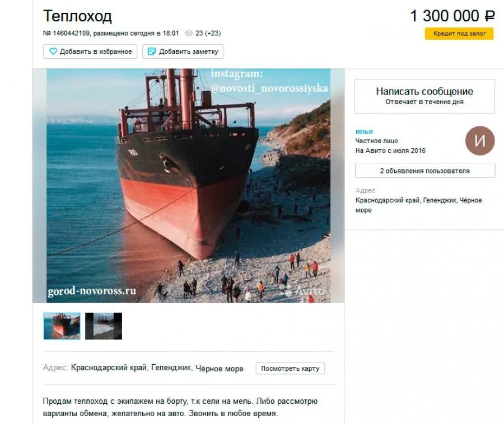Select second dark ship thumbnail
This screenshot has height=424, width=504.
click(x=104, y=326)
